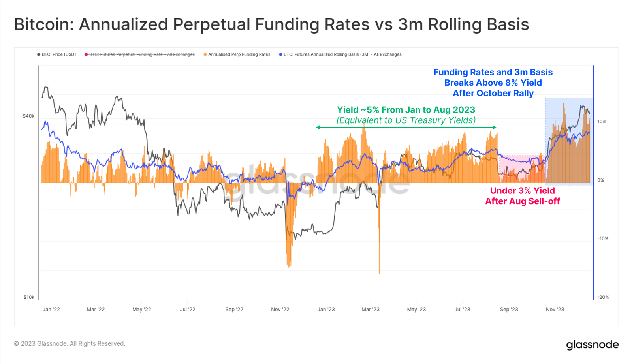
Task: Click the Glassnode copyright notice
Action: (x=70, y=343)
